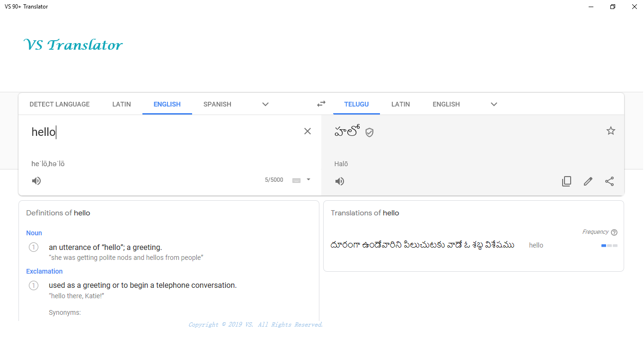Image resolution: width=644 pixels, height=338 pixels.
Task: Listen to source text pronunciation
Action: [x=36, y=181]
